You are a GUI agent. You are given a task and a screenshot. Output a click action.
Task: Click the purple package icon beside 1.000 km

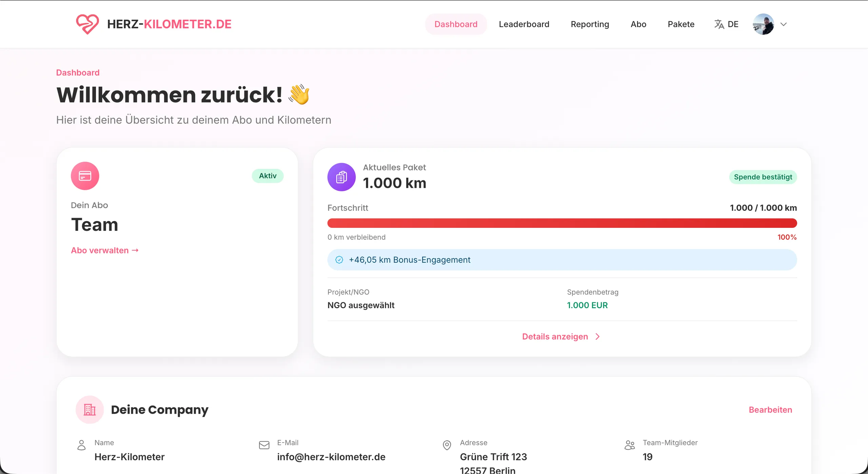pos(341,177)
